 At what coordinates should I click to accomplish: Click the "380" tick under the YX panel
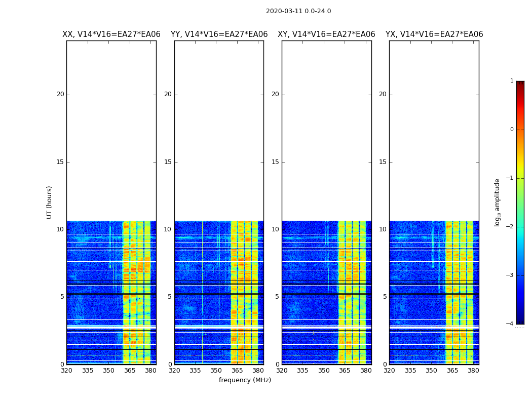click(x=473, y=371)
